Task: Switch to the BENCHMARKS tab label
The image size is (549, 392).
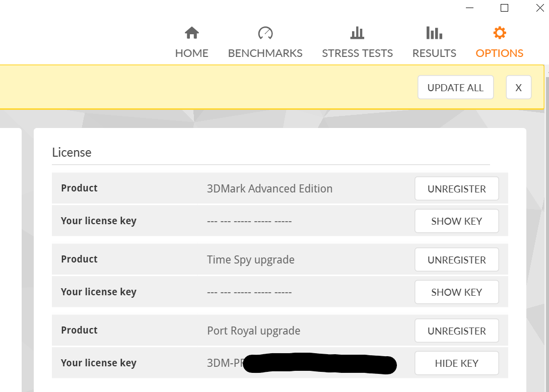Action: 265,53
